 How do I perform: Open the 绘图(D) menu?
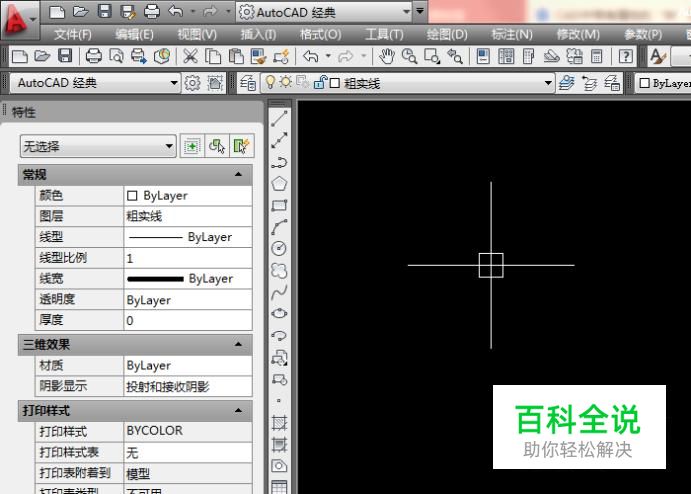coord(446,34)
